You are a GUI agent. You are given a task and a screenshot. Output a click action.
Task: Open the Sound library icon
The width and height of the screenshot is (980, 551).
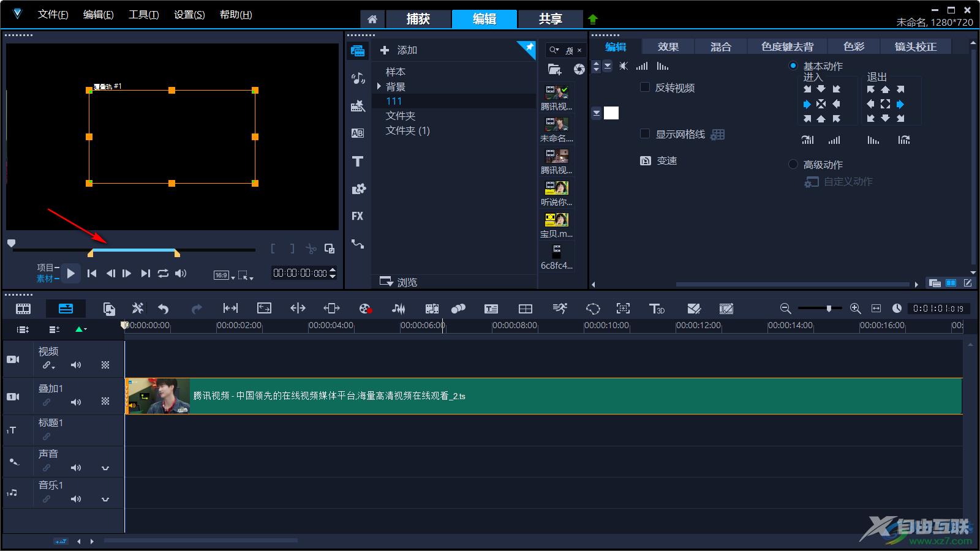point(358,78)
